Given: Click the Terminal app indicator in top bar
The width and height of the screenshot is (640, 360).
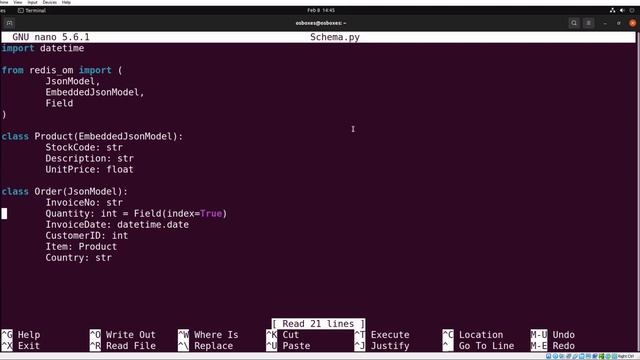Looking at the screenshot, I should (32, 10).
